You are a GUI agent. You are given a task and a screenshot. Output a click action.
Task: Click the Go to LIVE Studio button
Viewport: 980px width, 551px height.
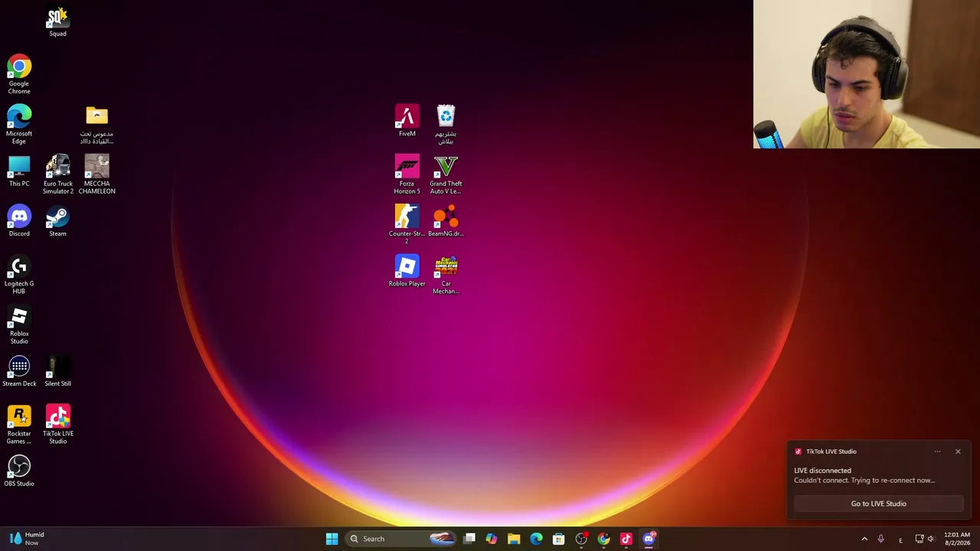[878, 504]
